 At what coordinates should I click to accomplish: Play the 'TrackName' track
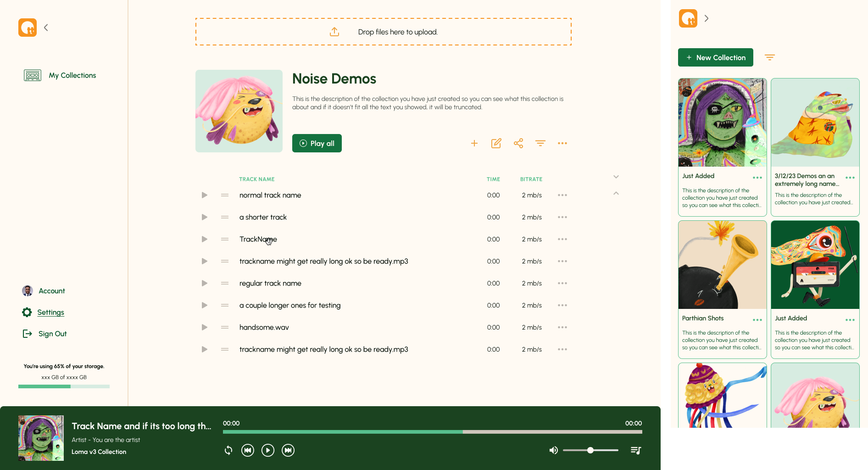[205, 239]
